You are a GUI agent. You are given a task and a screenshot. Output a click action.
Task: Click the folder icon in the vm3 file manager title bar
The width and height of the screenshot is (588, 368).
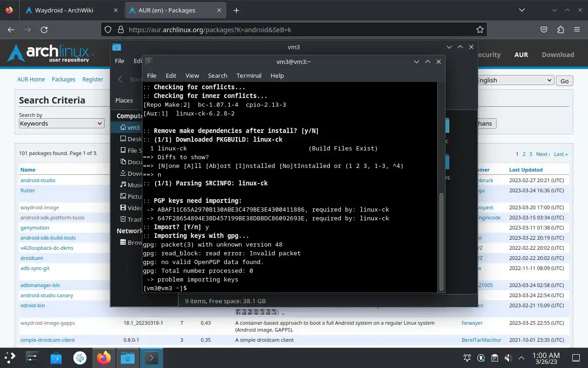point(117,47)
